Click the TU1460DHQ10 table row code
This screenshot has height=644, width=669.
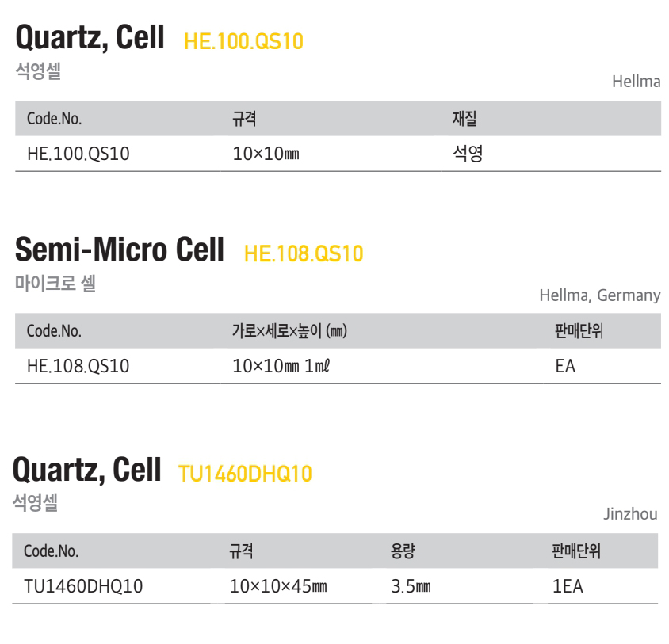point(83,586)
